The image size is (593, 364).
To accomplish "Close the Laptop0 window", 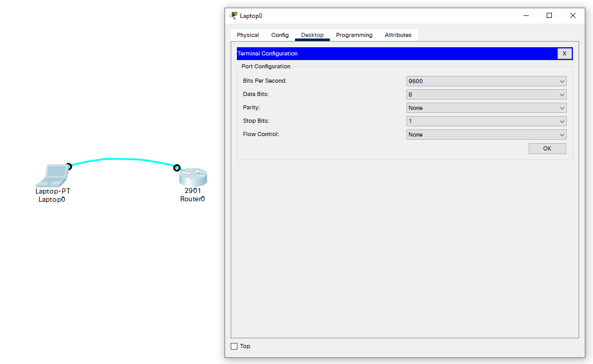I will pos(572,15).
